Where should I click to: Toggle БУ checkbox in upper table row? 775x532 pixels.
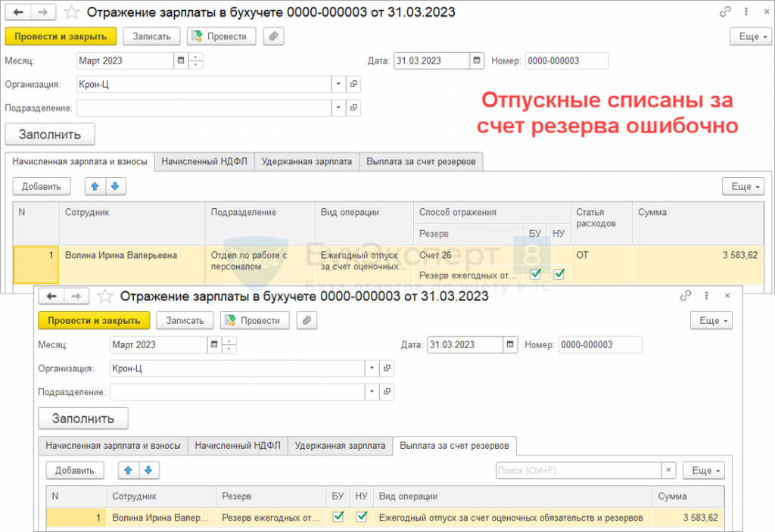(535, 274)
